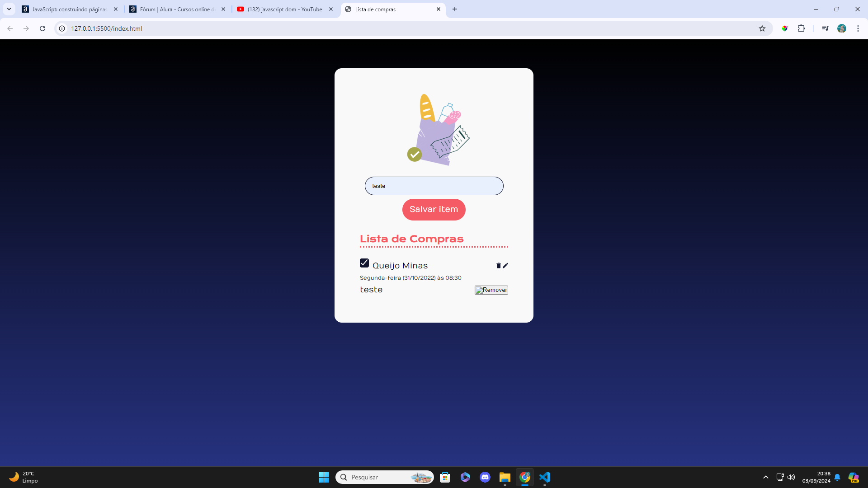Bookmark this page with the star
Viewport: 868px width, 488px height.
[762, 28]
